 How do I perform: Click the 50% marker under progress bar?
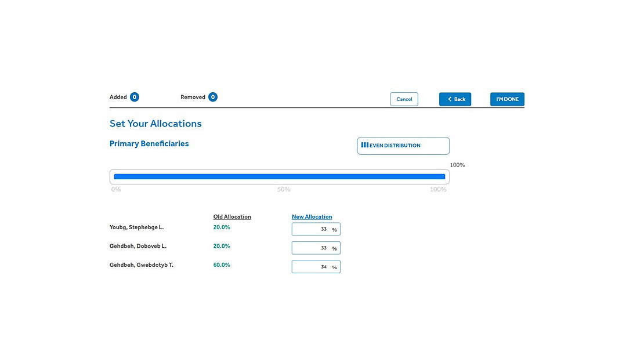coord(284,190)
